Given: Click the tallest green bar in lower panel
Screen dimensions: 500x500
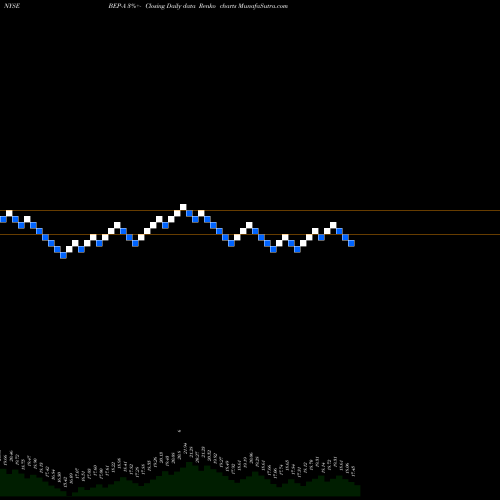Looking at the screenshot, I should pyautogui.click(x=189, y=479).
